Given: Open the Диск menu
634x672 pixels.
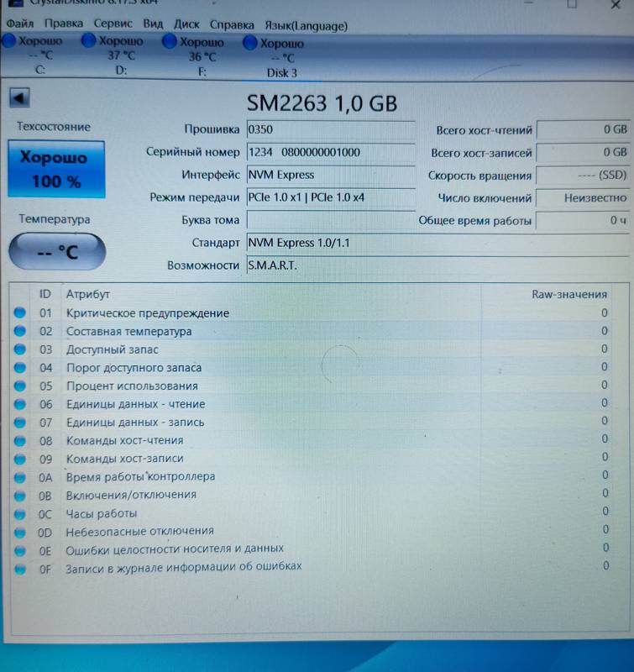Looking at the screenshot, I should [x=186, y=25].
